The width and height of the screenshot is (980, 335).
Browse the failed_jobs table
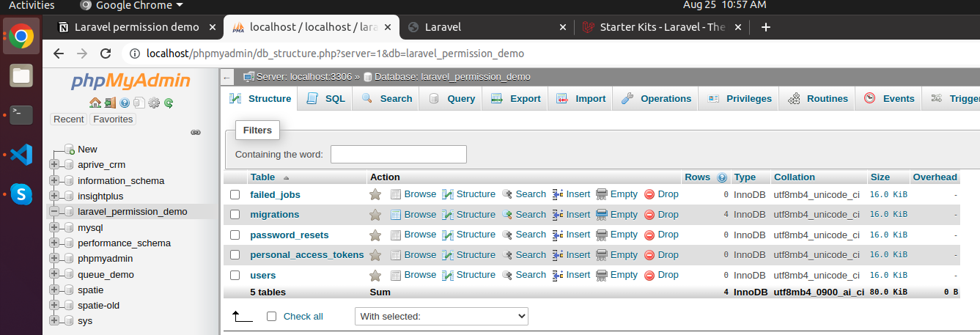(x=413, y=194)
